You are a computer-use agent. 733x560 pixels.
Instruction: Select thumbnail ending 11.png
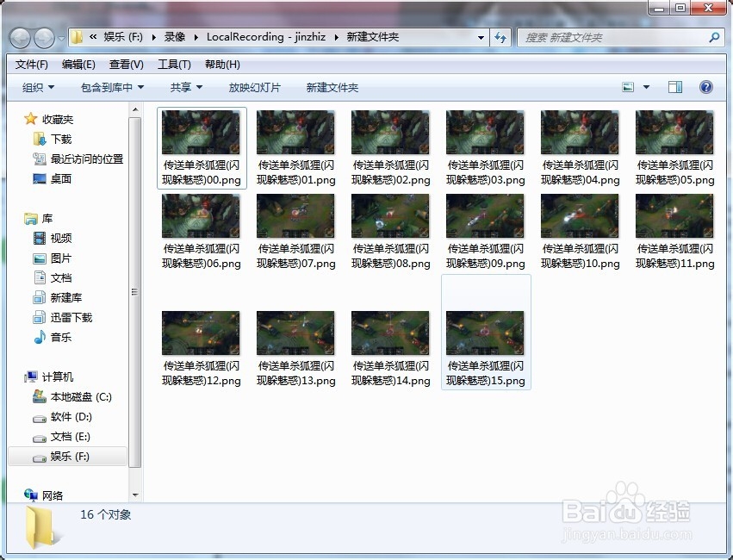coord(674,216)
